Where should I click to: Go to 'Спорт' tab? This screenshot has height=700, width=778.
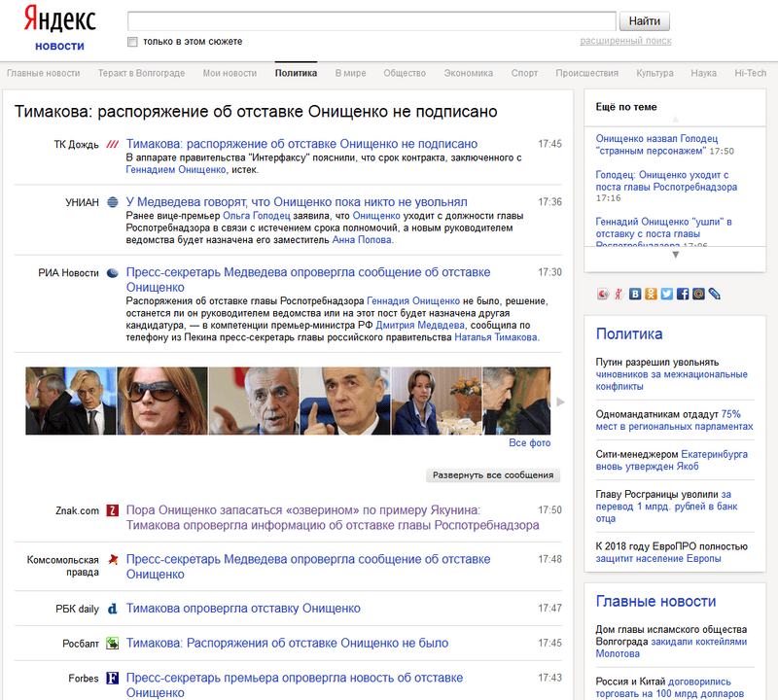pyautogui.click(x=524, y=73)
